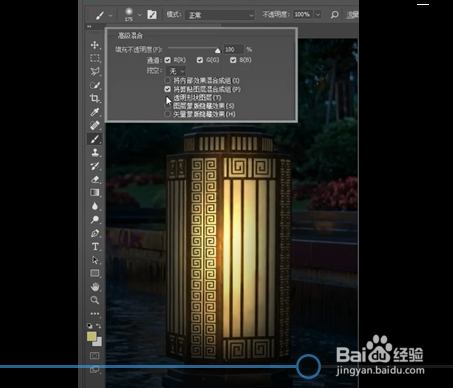Click the video progress bar handle

tap(308, 366)
